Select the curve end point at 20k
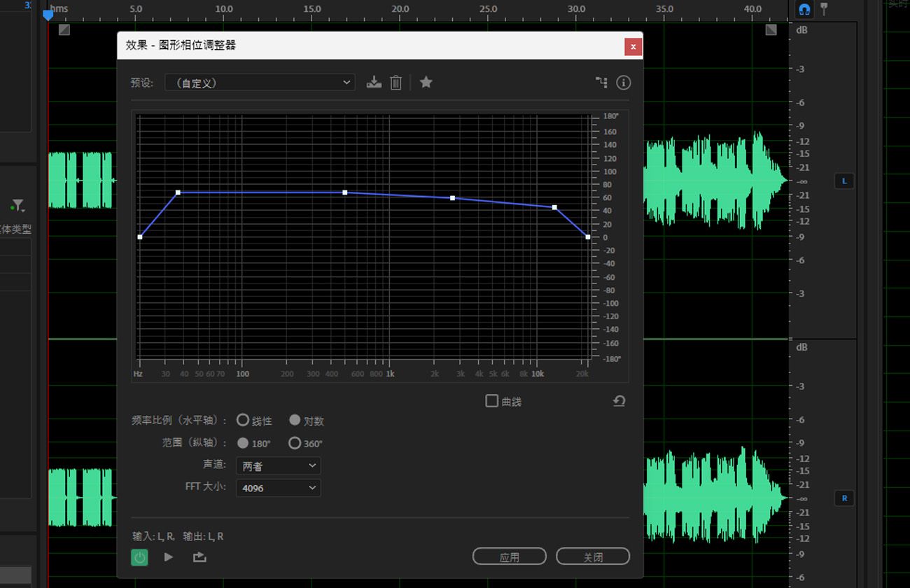The width and height of the screenshot is (910, 588). (x=588, y=237)
